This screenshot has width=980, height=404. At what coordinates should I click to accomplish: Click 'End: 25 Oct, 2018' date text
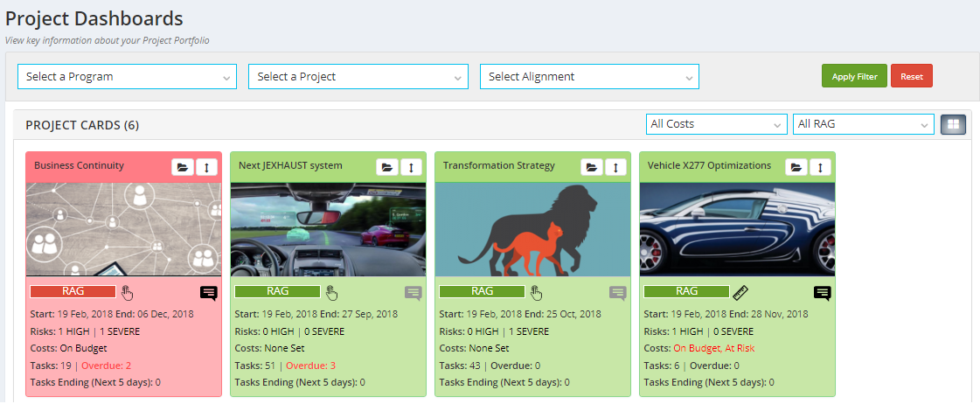tap(561, 314)
